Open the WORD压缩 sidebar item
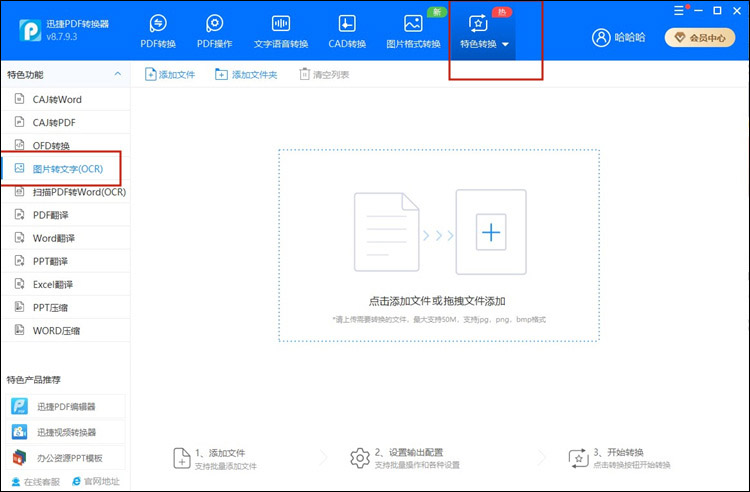750x492 pixels. 57,330
